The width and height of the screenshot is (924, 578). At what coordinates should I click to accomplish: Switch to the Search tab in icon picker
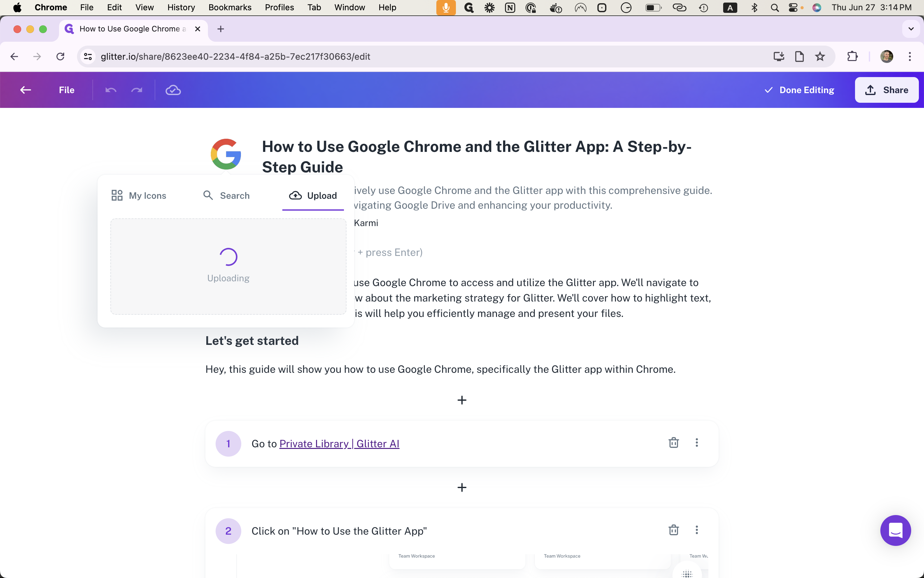pyautogui.click(x=226, y=195)
